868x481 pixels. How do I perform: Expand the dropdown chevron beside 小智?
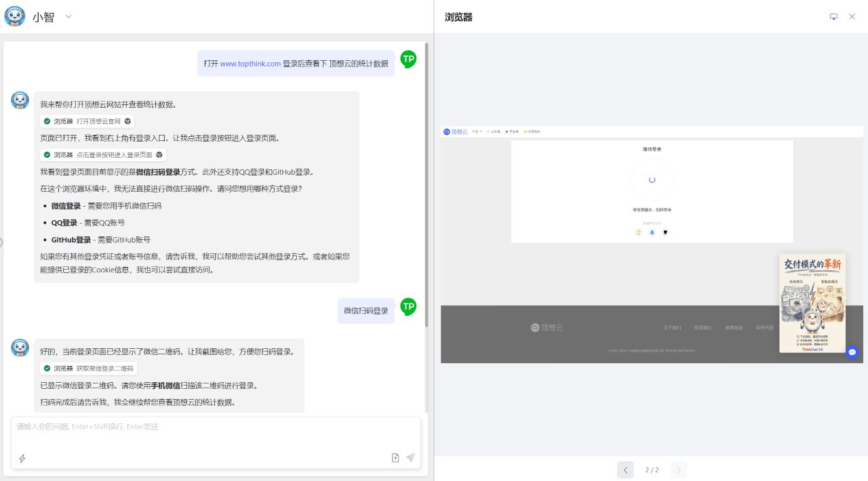click(68, 17)
